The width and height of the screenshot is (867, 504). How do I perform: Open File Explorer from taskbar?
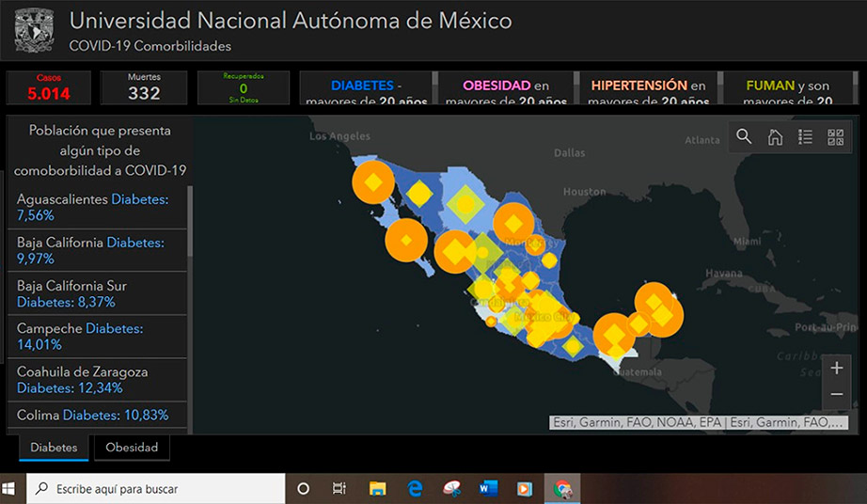pyautogui.click(x=378, y=489)
